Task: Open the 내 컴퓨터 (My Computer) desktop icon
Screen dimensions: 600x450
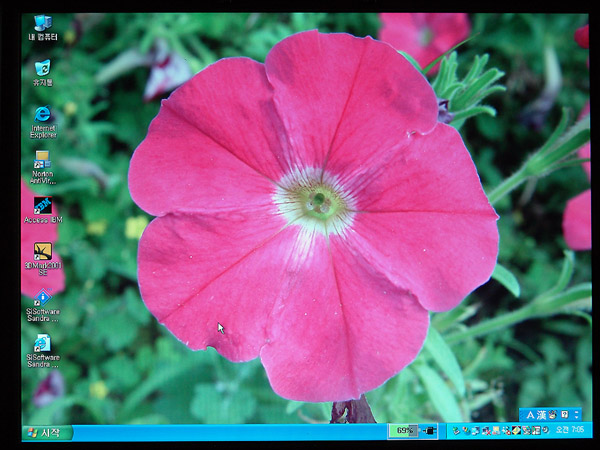Action: [43, 27]
